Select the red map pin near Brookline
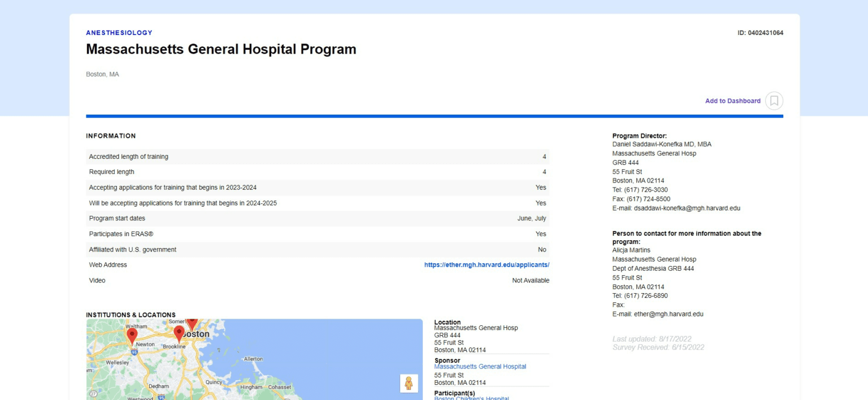Image resolution: width=868 pixels, height=400 pixels. pyautogui.click(x=179, y=333)
